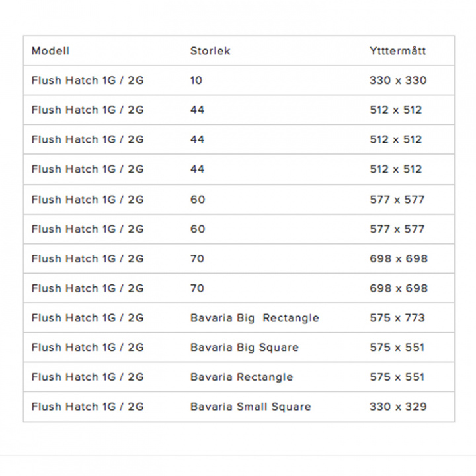
Task: Select the Bavaria Big Rectangle size cell
Action: 255,318
